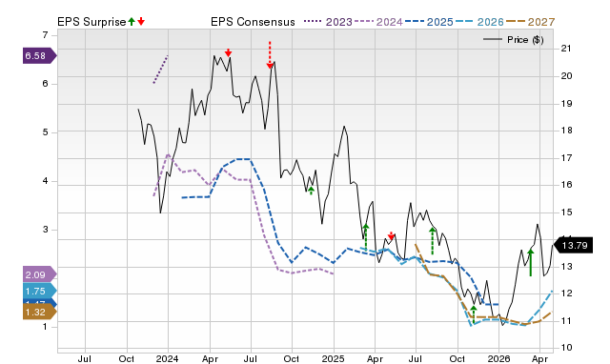Screen dimensions: 610x364
Task: Click the 20 label on the price axis
Action: [566, 76]
